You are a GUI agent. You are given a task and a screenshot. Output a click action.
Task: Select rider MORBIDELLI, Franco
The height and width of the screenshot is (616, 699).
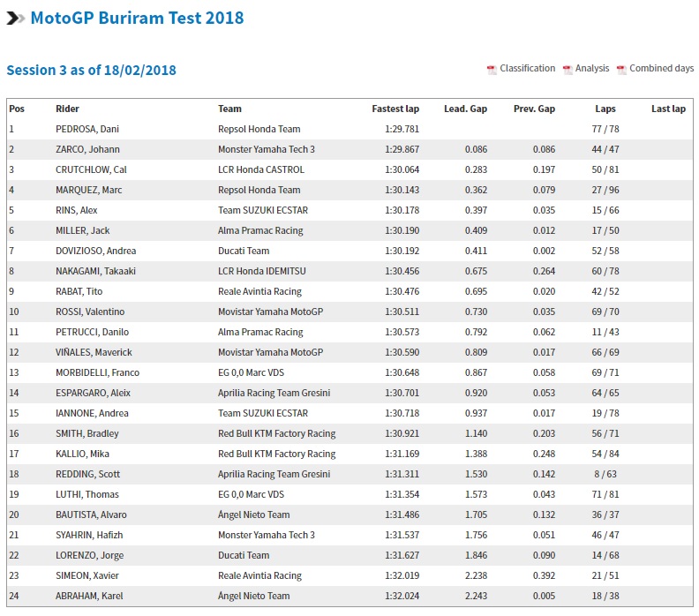(x=98, y=372)
